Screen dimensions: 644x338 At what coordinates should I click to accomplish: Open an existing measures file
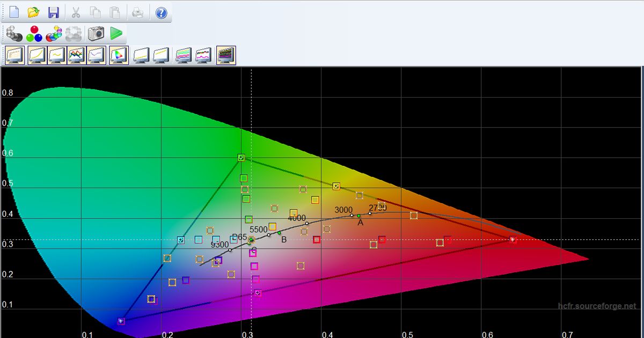33,12
